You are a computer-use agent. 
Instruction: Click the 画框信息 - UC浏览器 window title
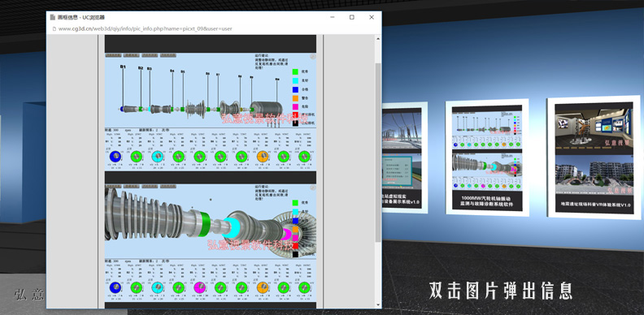coord(81,17)
